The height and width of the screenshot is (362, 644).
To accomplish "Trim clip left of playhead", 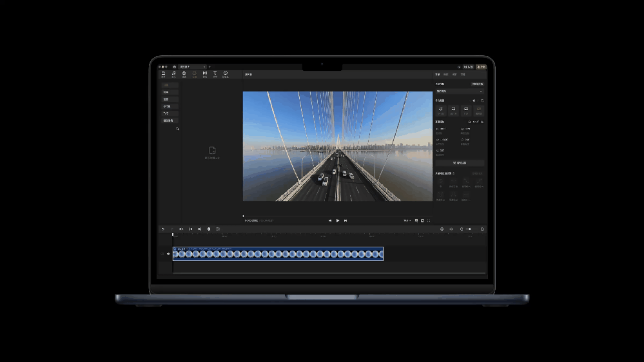I will click(191, 229).
